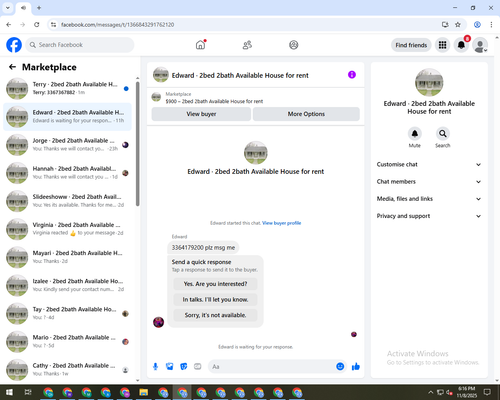Image resolution: width=500 pixels, height=400 pixels.
Task: Send a thumbs-up like
Action: [x=356, y=367]
